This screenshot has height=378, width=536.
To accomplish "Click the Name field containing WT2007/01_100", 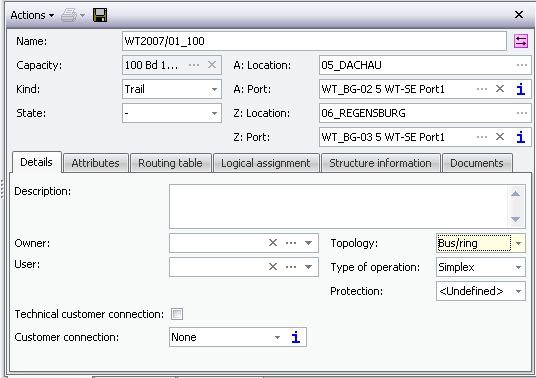I will 314,41.
